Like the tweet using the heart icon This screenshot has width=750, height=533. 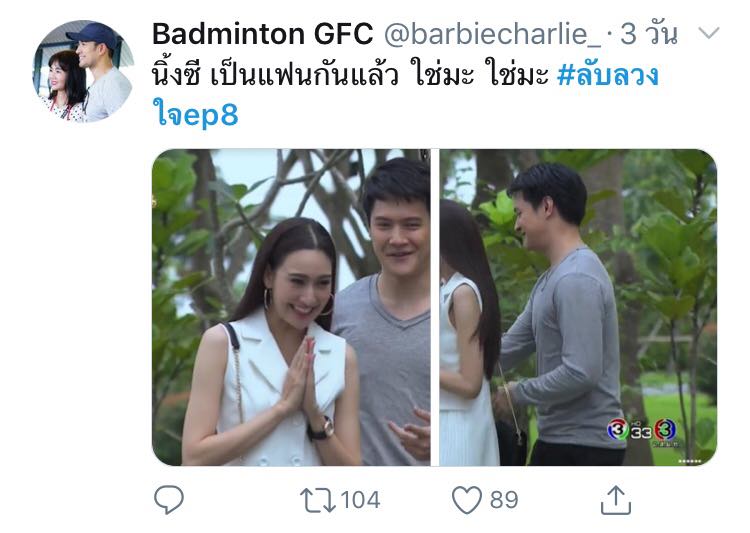tap(467, 500)
